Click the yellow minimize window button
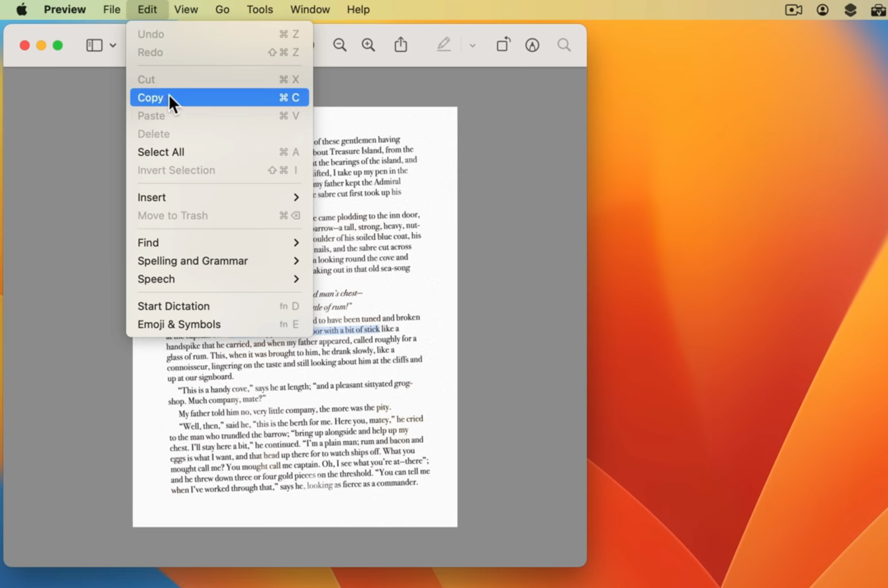Image resolution: width=888 pixels, height=588 pixels. click(x=41, y=45)
